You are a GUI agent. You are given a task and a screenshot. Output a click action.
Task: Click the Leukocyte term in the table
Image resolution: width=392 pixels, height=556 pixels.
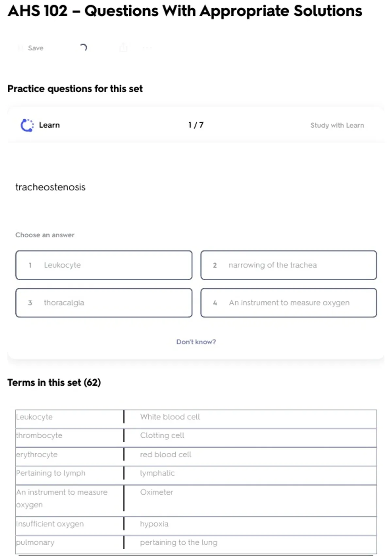coord(35,417)
